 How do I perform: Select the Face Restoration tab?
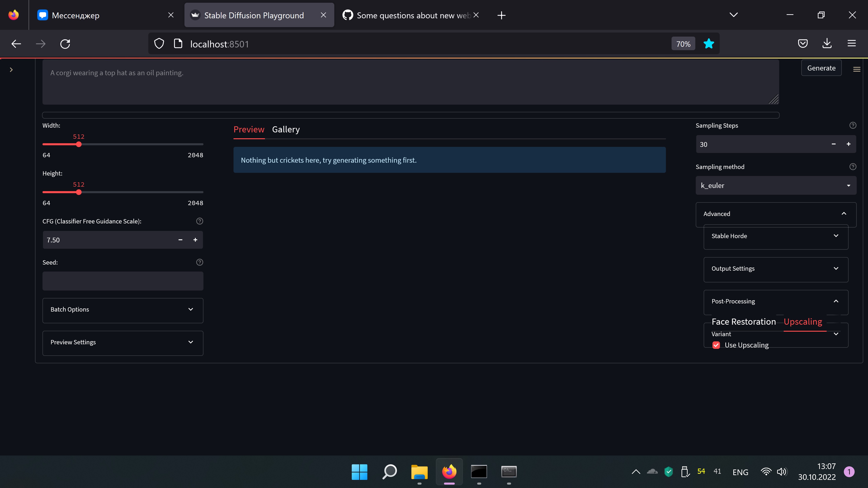tap(744, 322)
